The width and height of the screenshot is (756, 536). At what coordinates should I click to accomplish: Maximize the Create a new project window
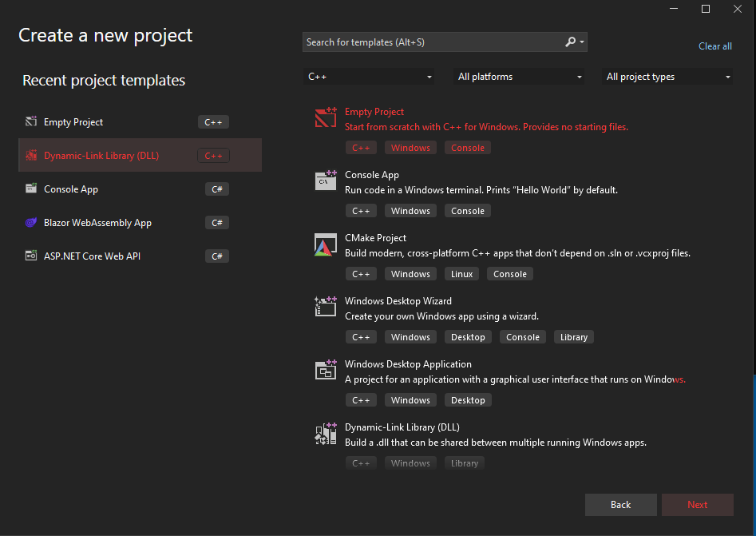(706, 9)
